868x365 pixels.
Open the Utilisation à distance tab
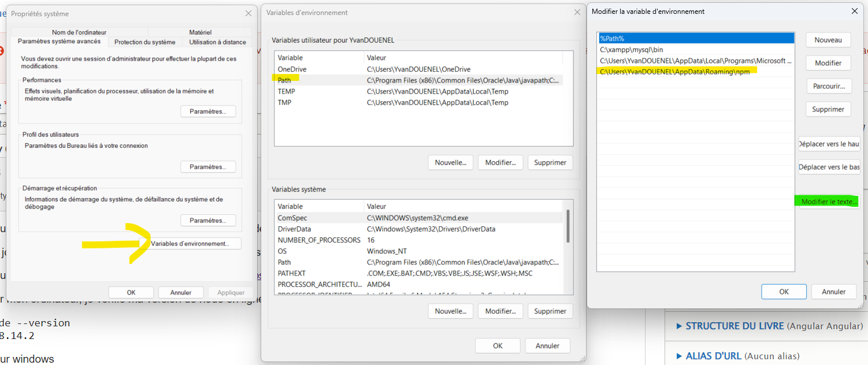tap(217, 42)
